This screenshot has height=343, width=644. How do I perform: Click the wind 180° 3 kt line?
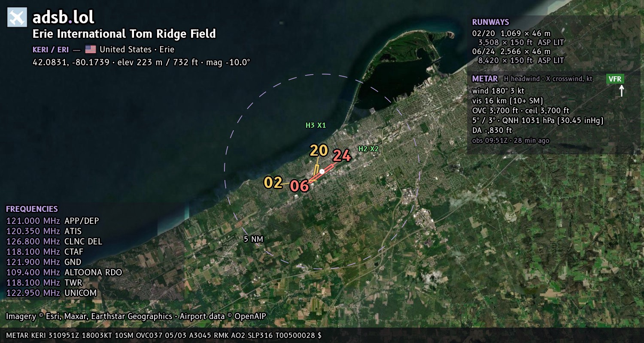pyautogui.click(x=498, y=91)
